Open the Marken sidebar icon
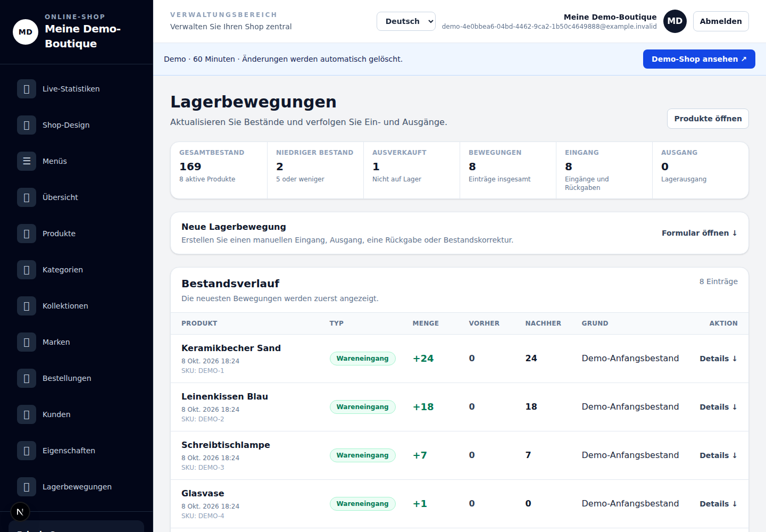The height and width of the screenshot is (532, 766). coord(27,342)
